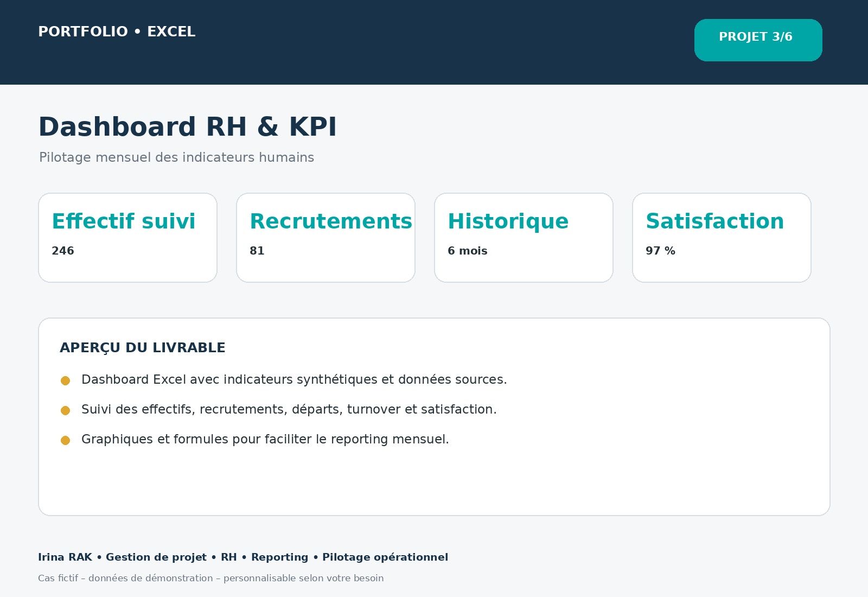Open the Historique card

click(x=524, y=238)
